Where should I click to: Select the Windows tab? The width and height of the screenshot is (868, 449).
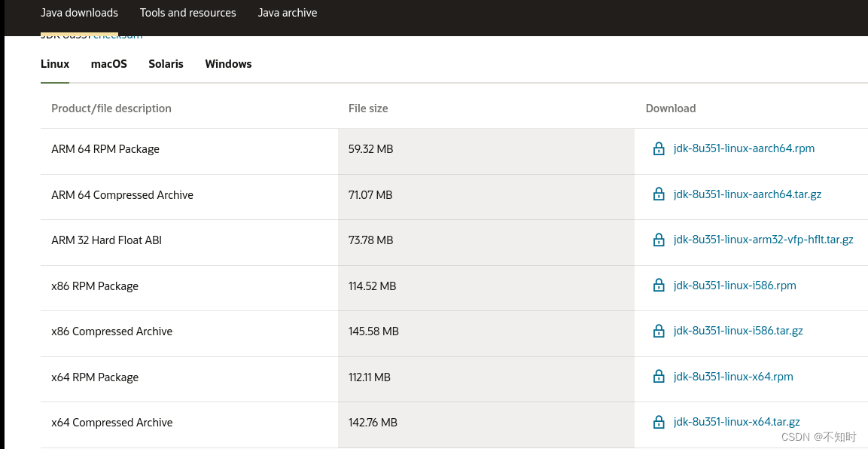[228, 64]
